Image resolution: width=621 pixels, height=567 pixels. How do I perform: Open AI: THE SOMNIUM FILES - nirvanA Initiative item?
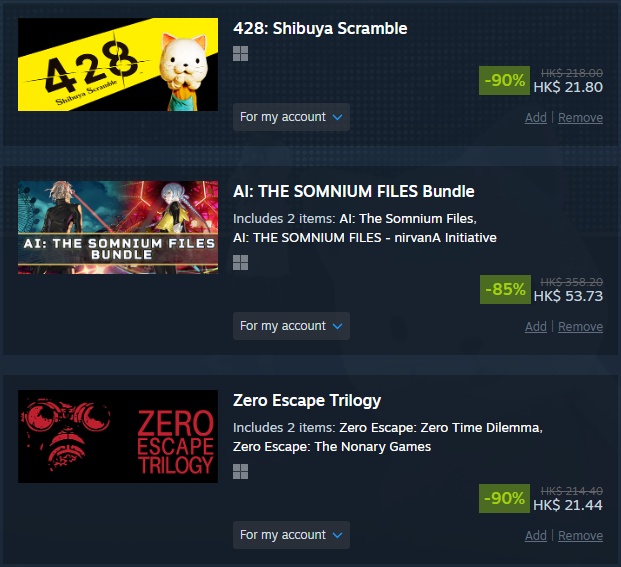click(x=365, y=238)
